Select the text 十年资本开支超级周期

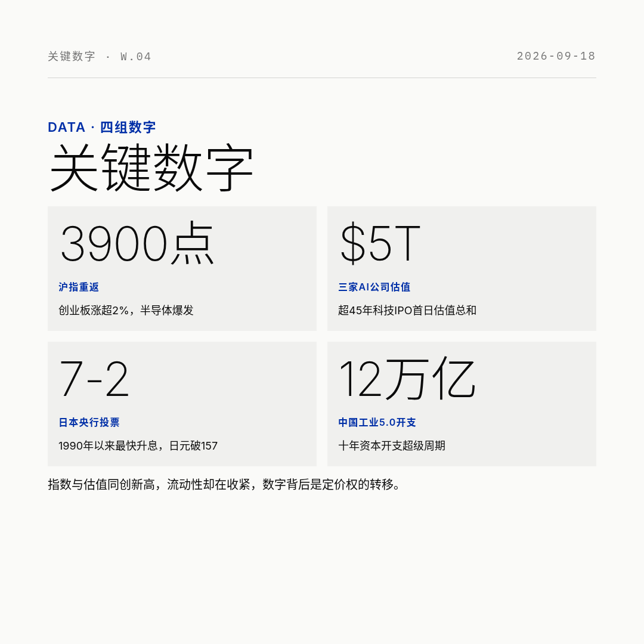coord(392,445)
